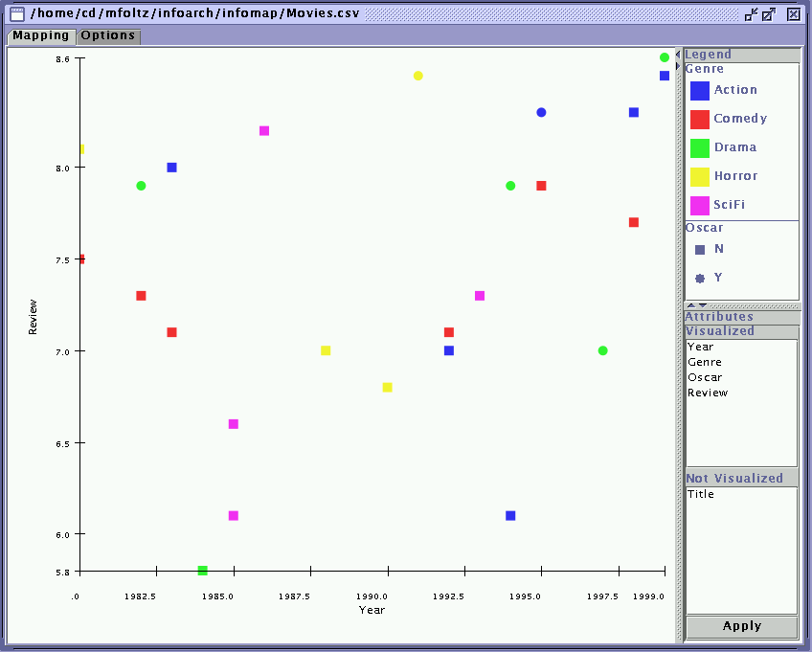The height and width of the screenshot is (652, 812).
Task: Iconify the Movies.csv internal window
Action: click(x=751, y=14)
